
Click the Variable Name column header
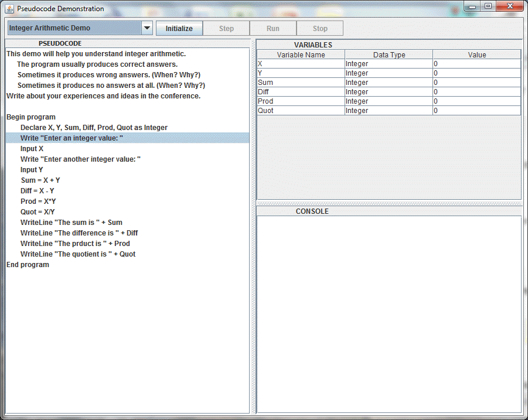(301, 54)
